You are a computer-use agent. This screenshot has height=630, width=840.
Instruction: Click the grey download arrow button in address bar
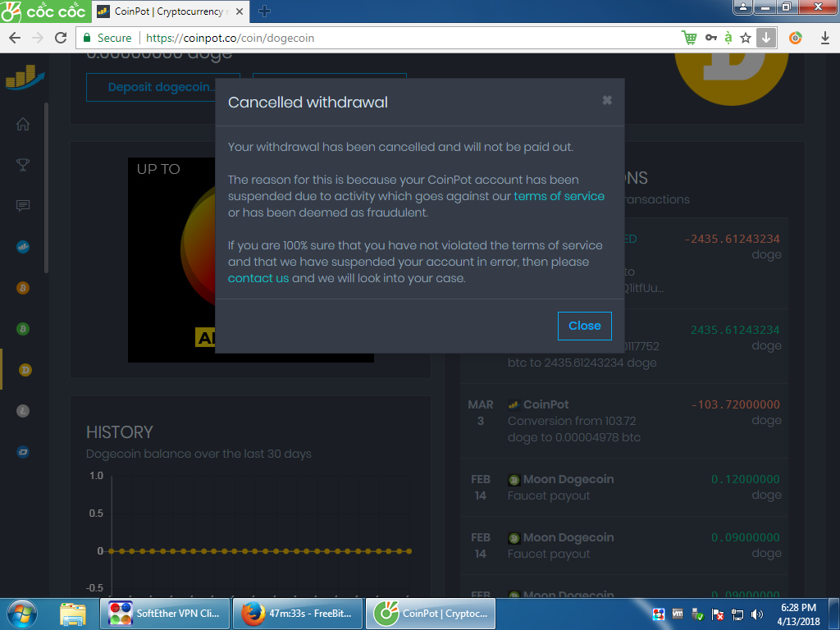766,38
